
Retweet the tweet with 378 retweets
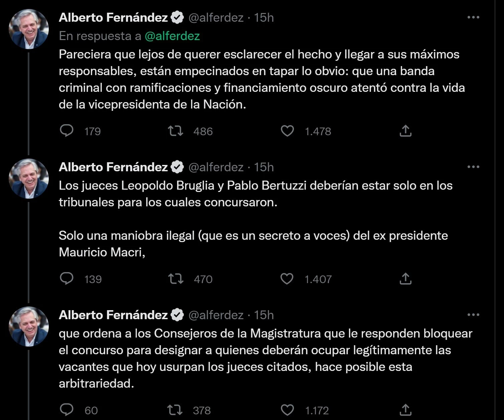175,410
